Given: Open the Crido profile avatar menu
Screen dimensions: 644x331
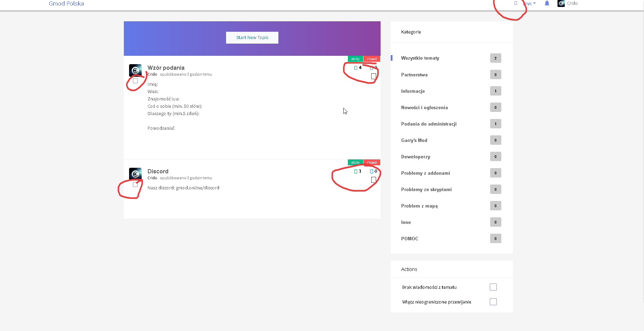Looking at the screenshot, I should click(x=561, y=3).
